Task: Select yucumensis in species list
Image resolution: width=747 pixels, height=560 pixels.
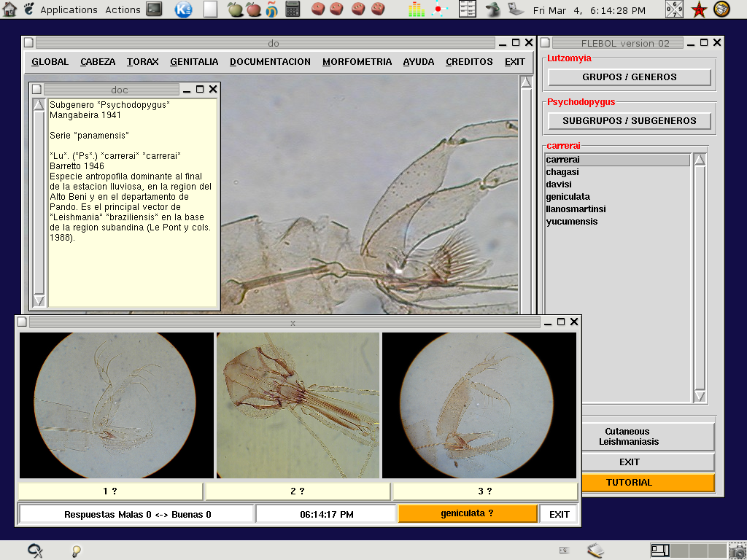Action: tap(571, 222)
